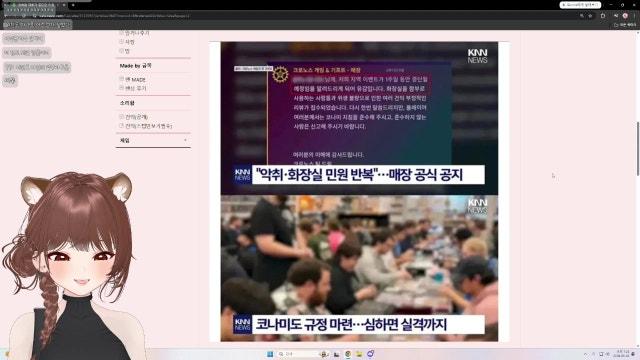Viewport: 640px width, 360px height.
Task: Click the white pill button in title bar
Action: (580, 5)
